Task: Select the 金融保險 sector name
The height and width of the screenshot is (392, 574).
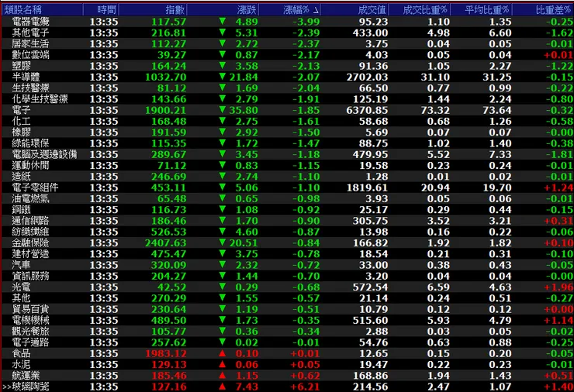Action: (x=30, y=242)
